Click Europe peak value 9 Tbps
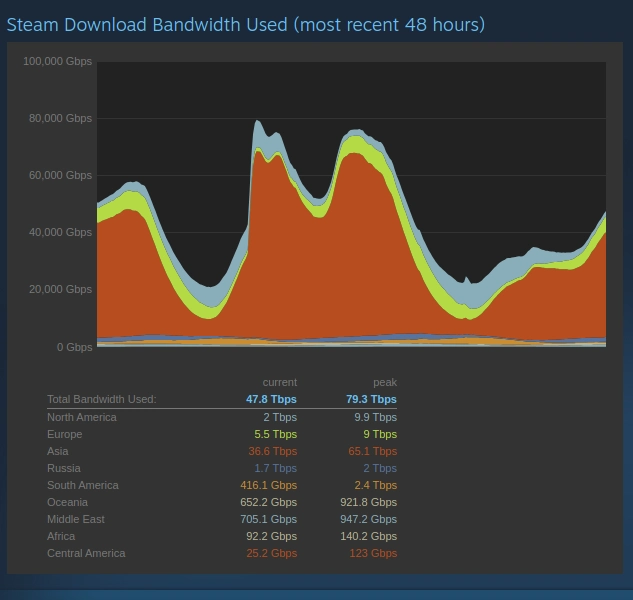This screenshot has height=600, width=633. click(380, 434)
